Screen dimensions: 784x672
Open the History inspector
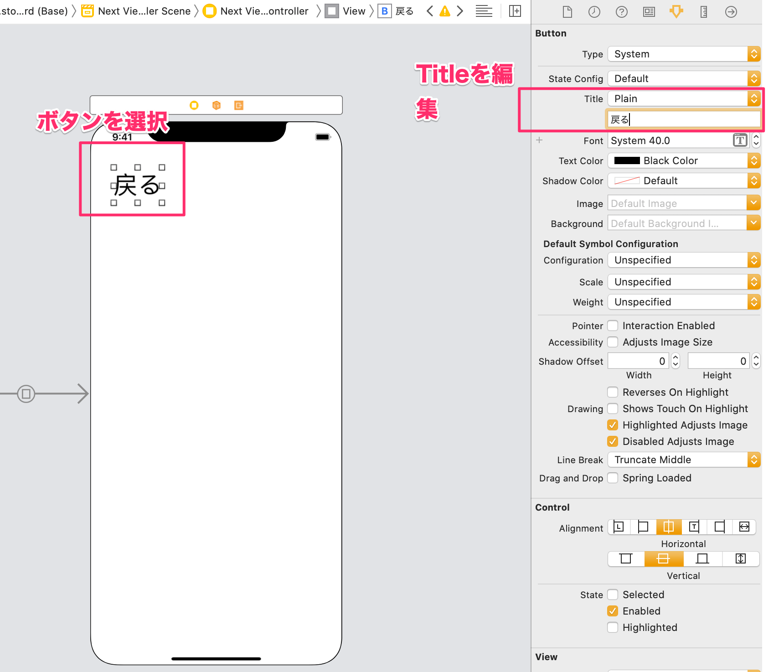pyautogui.click(x=594, y=12)
